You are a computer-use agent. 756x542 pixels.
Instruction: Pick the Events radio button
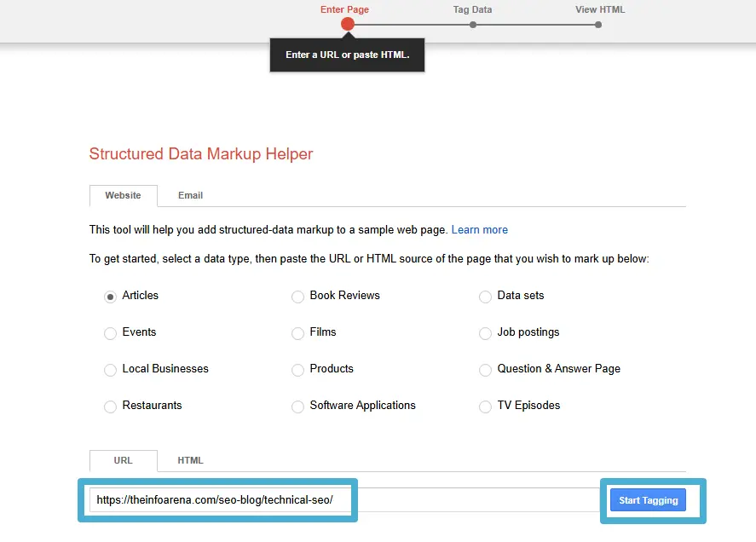click(110, 333)
